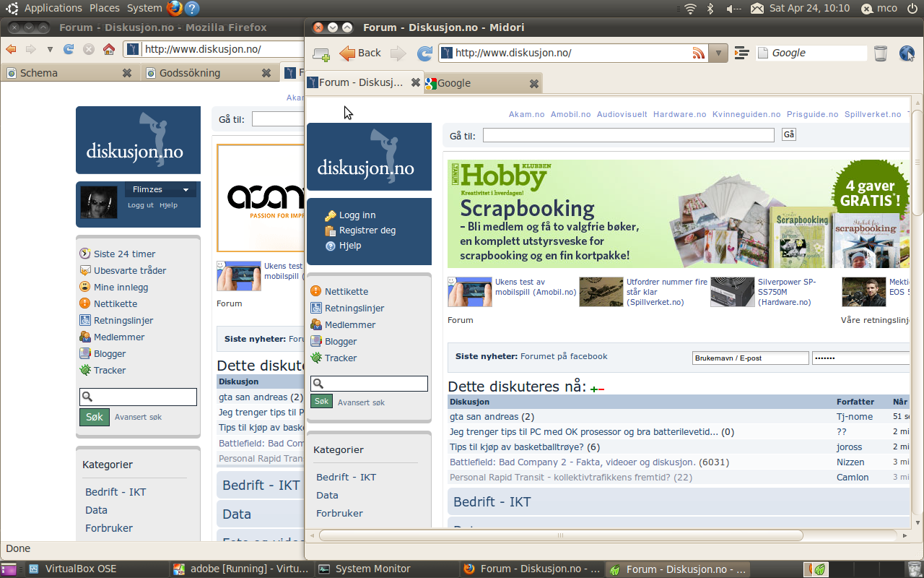Open Blogger in Midori sidebar
924x578 pixels.
[x=341, y=341]
